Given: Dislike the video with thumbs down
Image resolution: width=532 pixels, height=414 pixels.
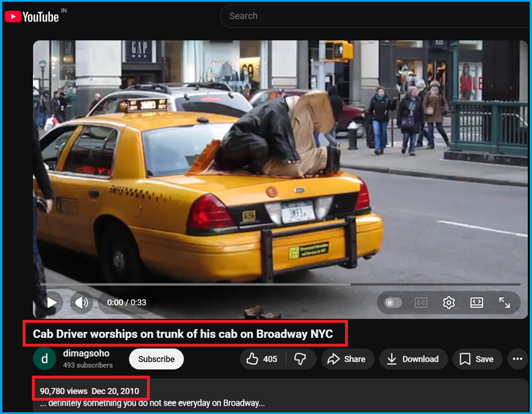Looking at the screenshot, I should (300, 359).
